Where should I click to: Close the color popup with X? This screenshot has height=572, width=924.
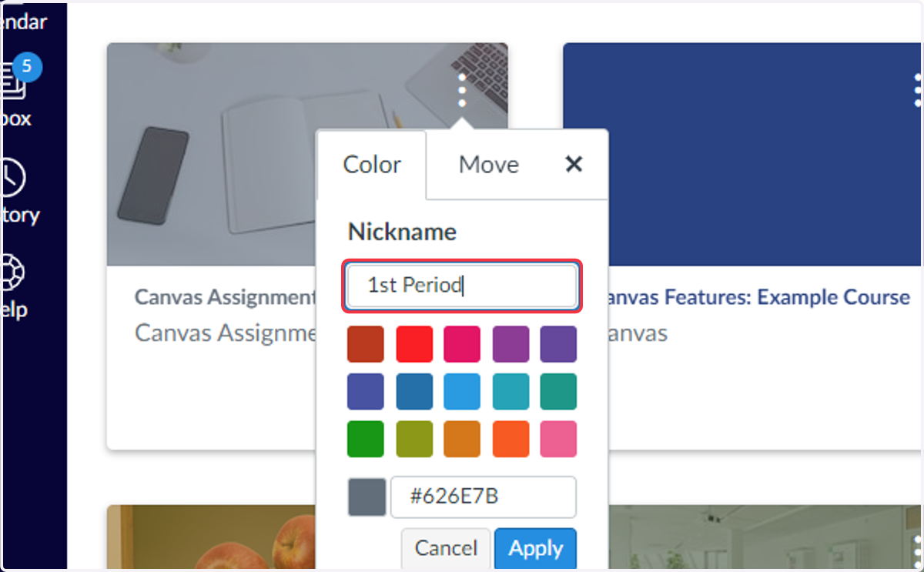574,164
